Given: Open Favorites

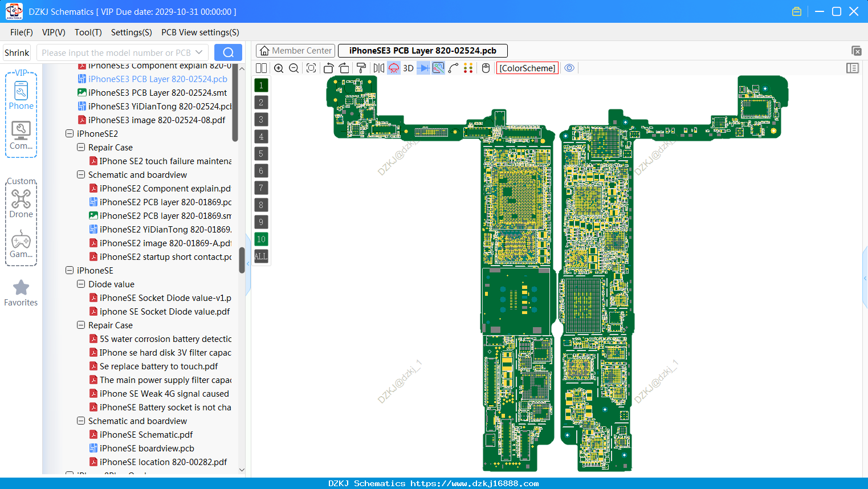Looking at the screenshot, I should pyautogui.click(x=21, y=293).
